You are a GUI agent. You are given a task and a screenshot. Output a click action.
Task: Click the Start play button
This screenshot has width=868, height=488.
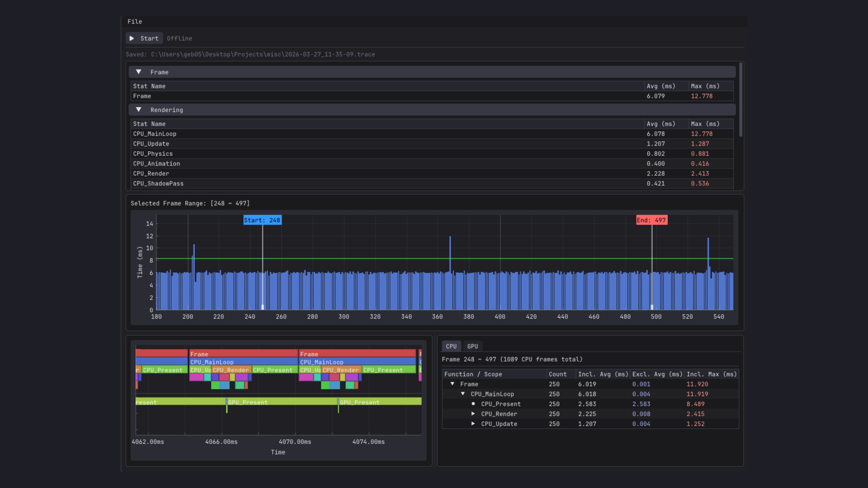(x=144, y=38)
